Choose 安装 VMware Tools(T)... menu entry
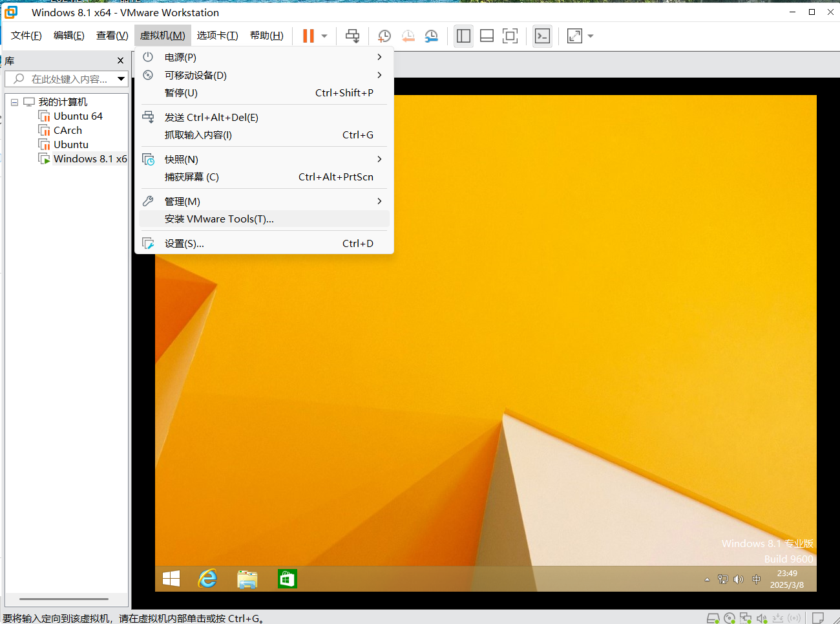Viewport: 840px width, 624px height. click(264, 219)
